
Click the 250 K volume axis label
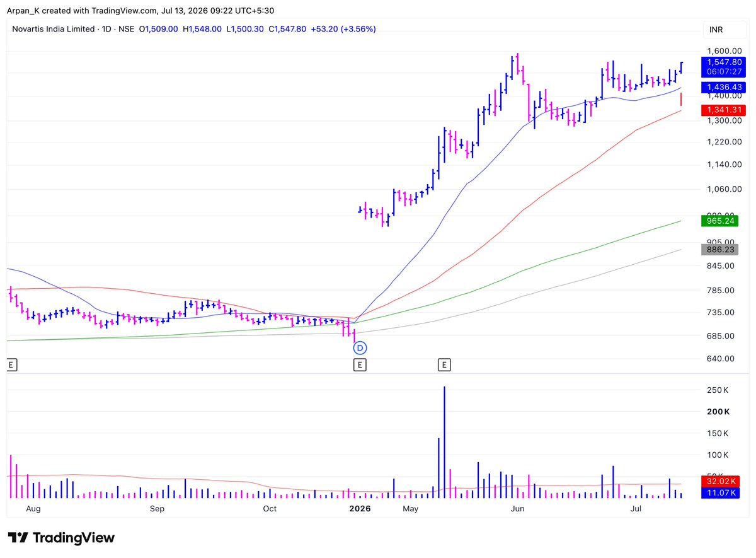click(x=718, y=390)
